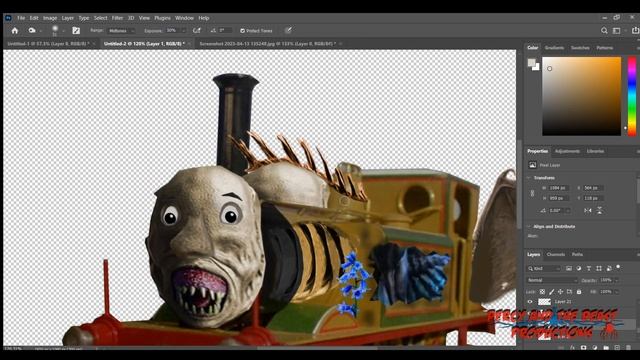
Task: Toggle filter for type layers
Action: click(x=589, y=269)
